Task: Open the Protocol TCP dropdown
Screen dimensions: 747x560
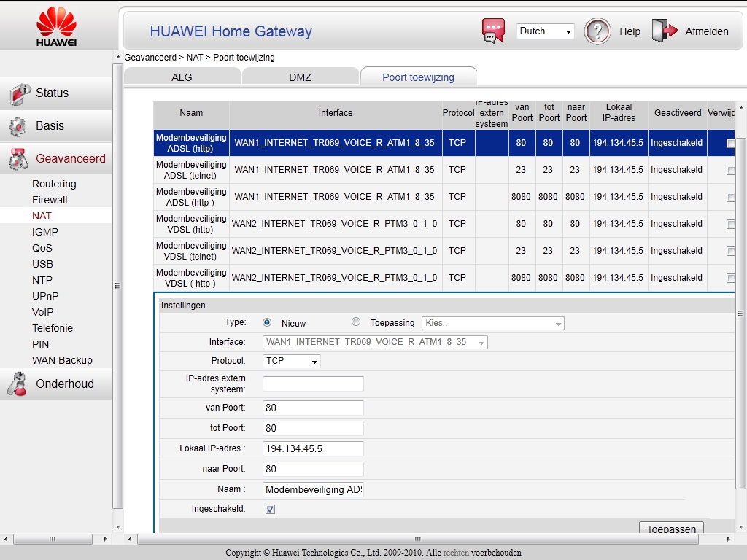Action: click(x=292, y=361)
